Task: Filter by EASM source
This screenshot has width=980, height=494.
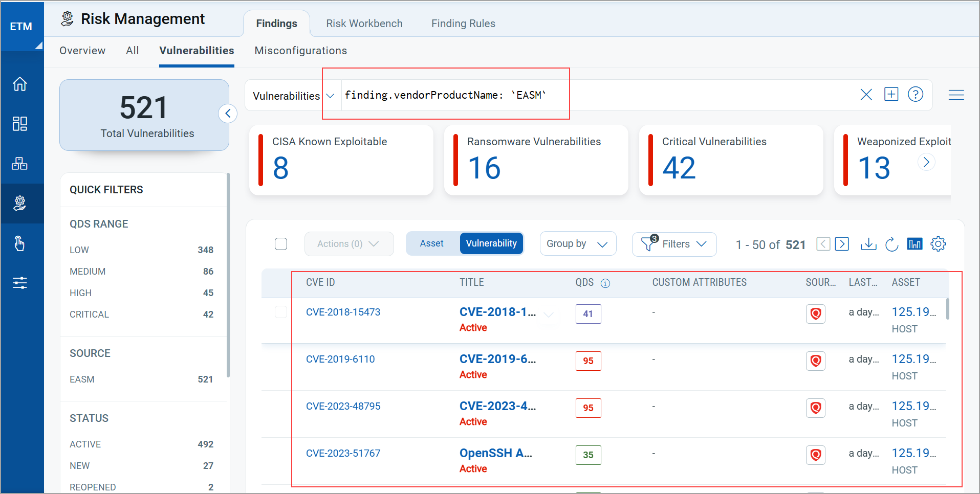Action: click(141, 379)
